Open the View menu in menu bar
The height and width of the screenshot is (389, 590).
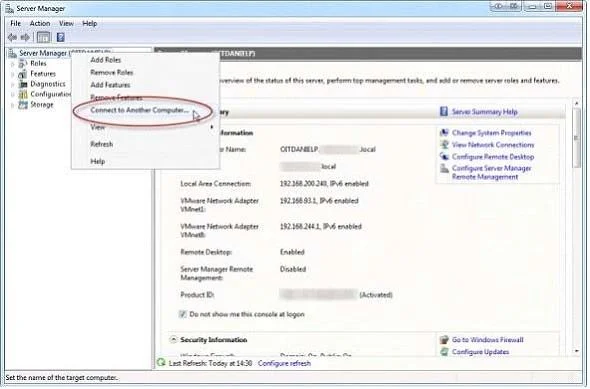click(x=66, y=23)
